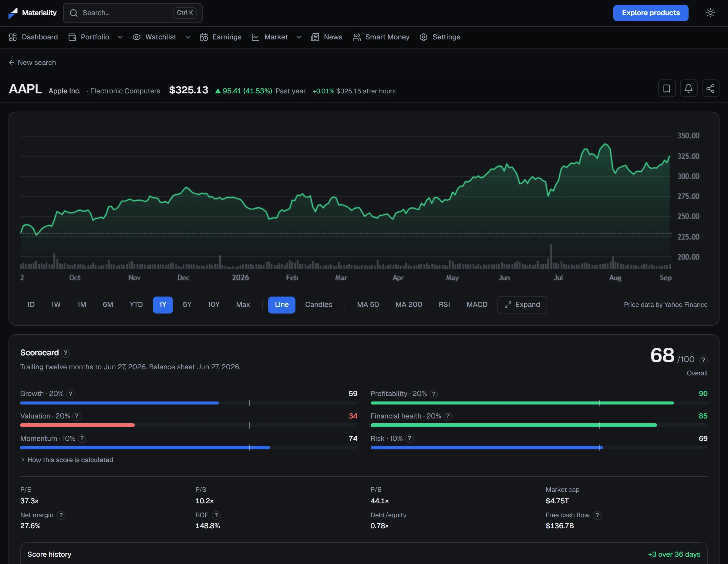Select the 1M chart range
The height and width of the screenshot is (564, 728).
pos(82,305)
